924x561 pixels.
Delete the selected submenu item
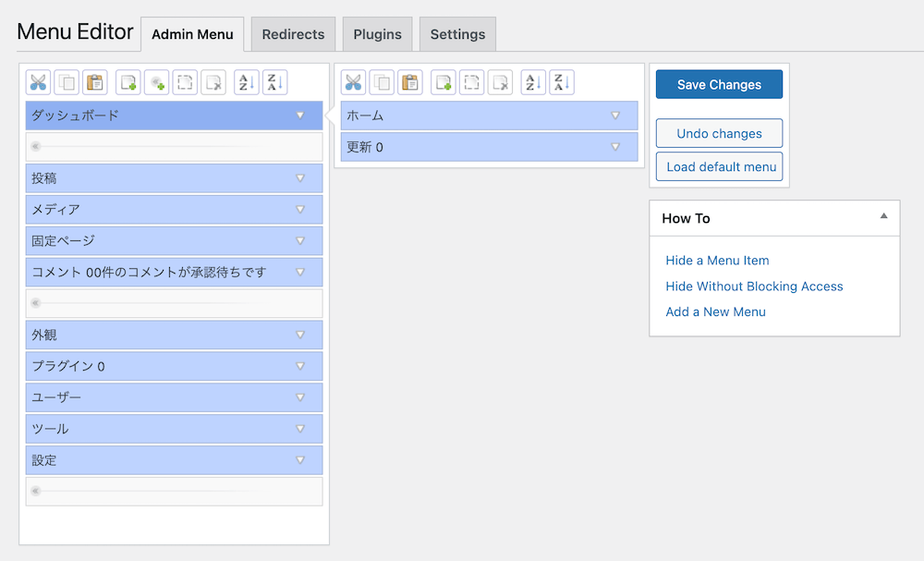pyautogui.click(x=500, y=82)
